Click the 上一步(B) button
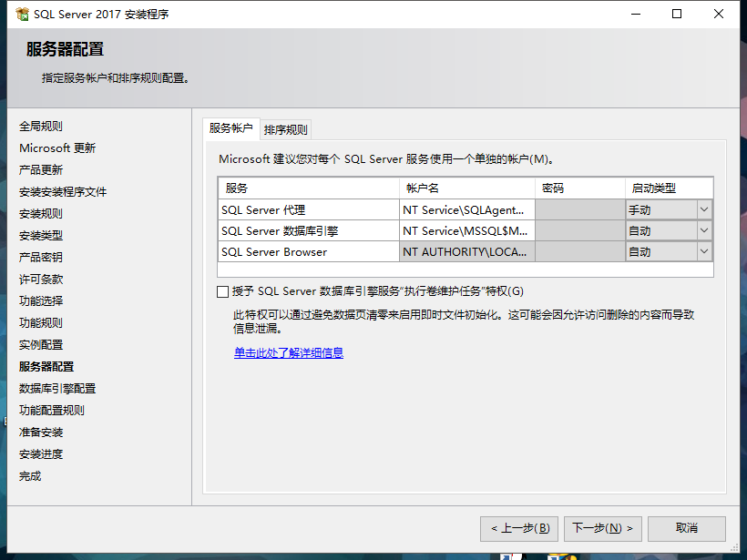This screenshot has width=747, height=560. (x=518, y=528)
